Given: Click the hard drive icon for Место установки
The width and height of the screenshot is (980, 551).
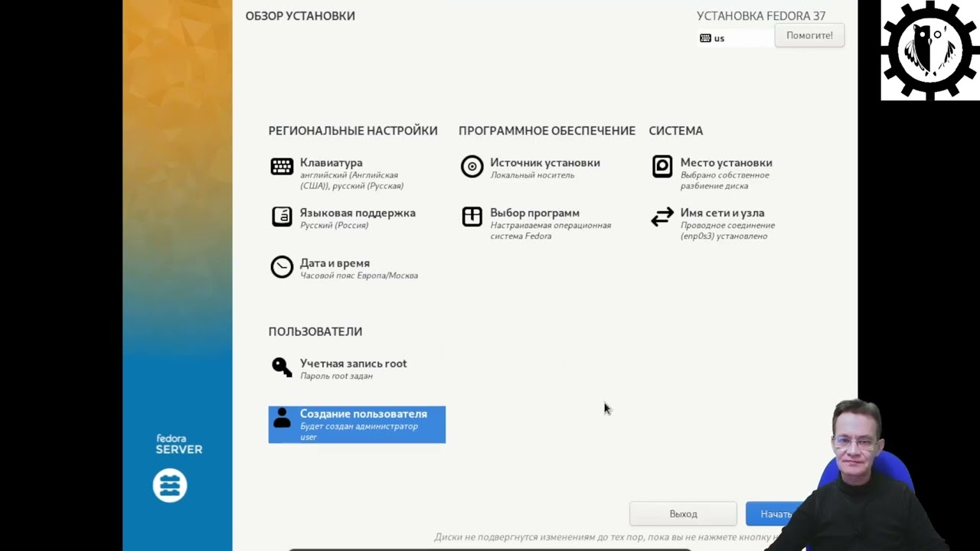Looking at the screenshot, I should 662,167.
